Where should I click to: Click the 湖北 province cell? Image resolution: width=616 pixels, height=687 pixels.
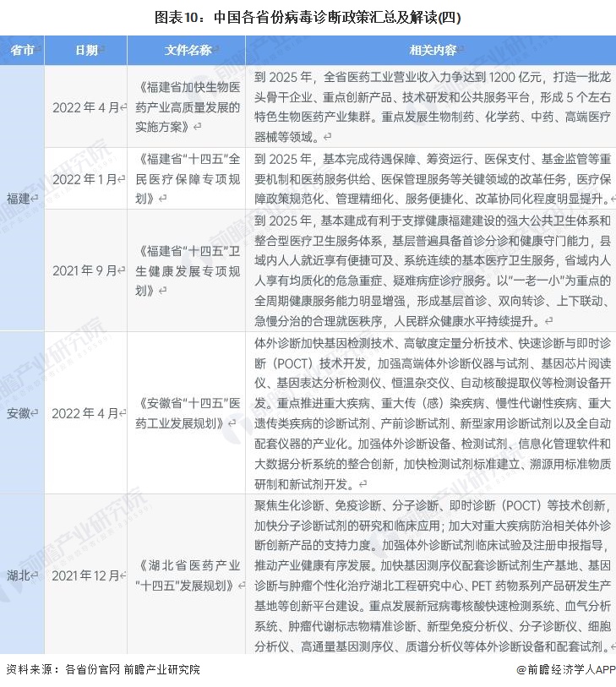[20, 575]
